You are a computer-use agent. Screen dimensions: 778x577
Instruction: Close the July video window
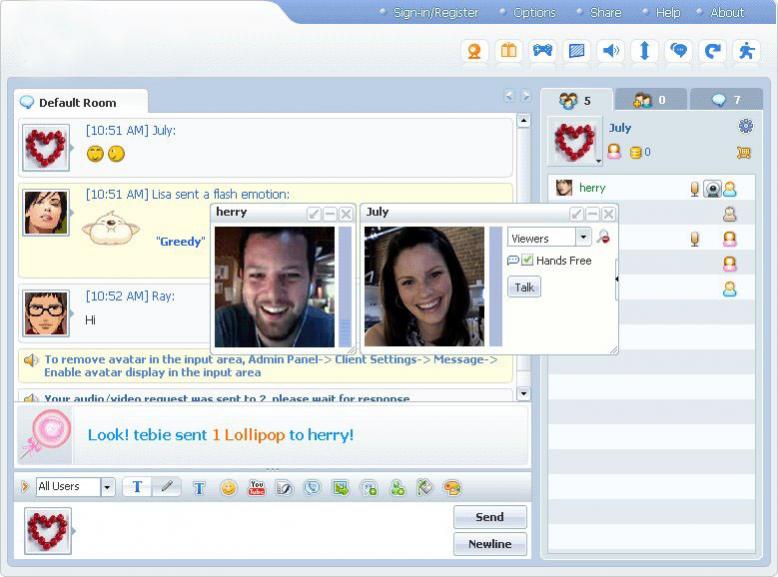click(609, 214)
